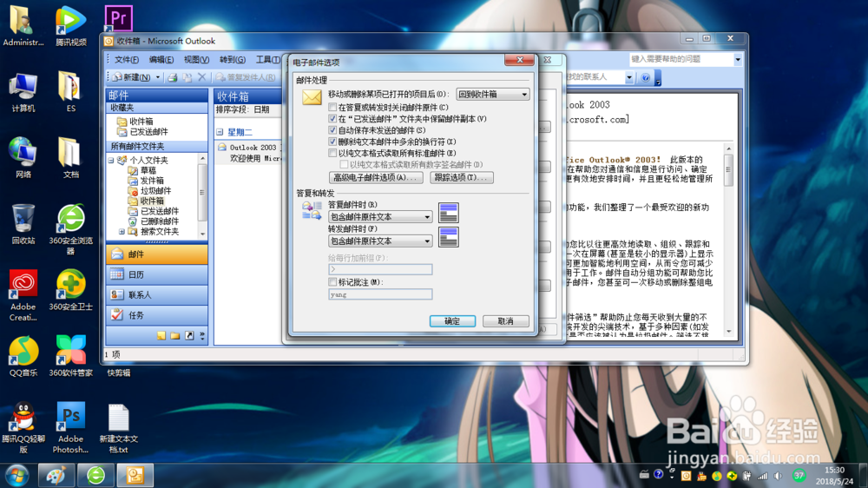Image resolution: width=868 pixels, height=488 pixels.
Task: Click the reply format preview icon
Action: pos(449,213)
